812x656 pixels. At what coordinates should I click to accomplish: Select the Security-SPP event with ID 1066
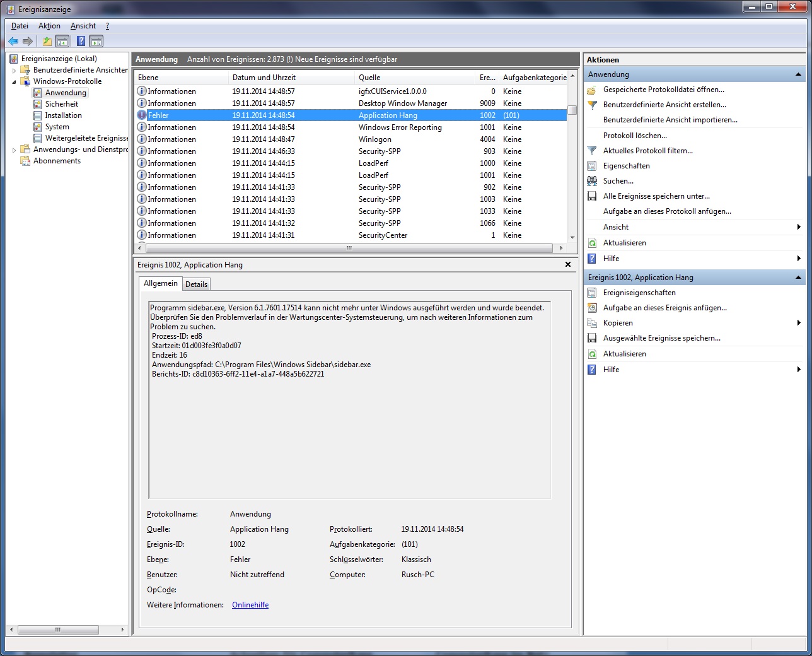tap(351, 223)
